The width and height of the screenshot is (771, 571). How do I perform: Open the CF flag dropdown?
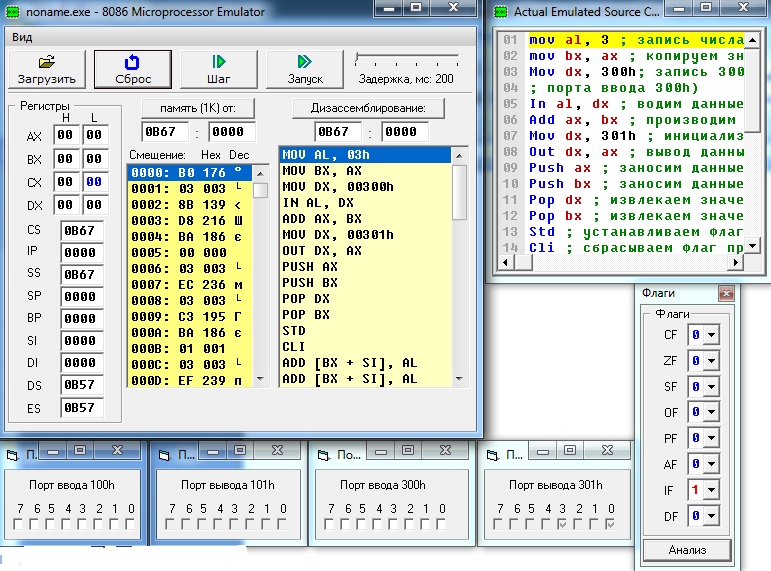coord(712,335)
